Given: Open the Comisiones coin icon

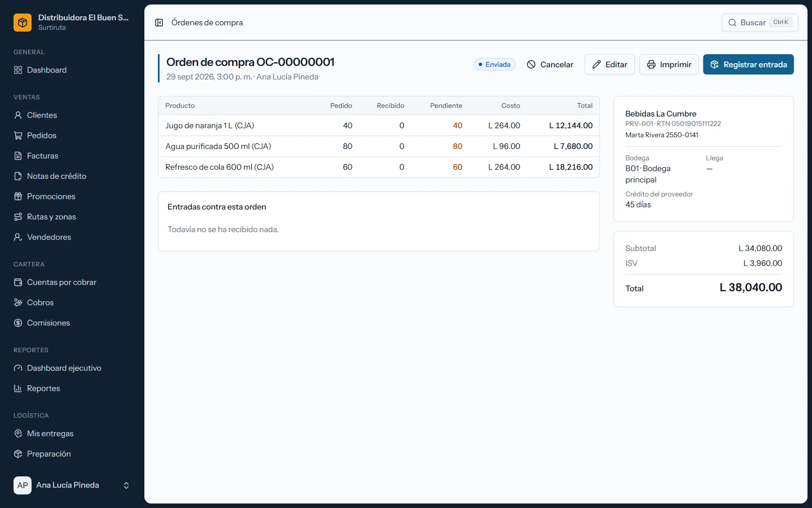Looking at the screenshot, I should 18,323.
